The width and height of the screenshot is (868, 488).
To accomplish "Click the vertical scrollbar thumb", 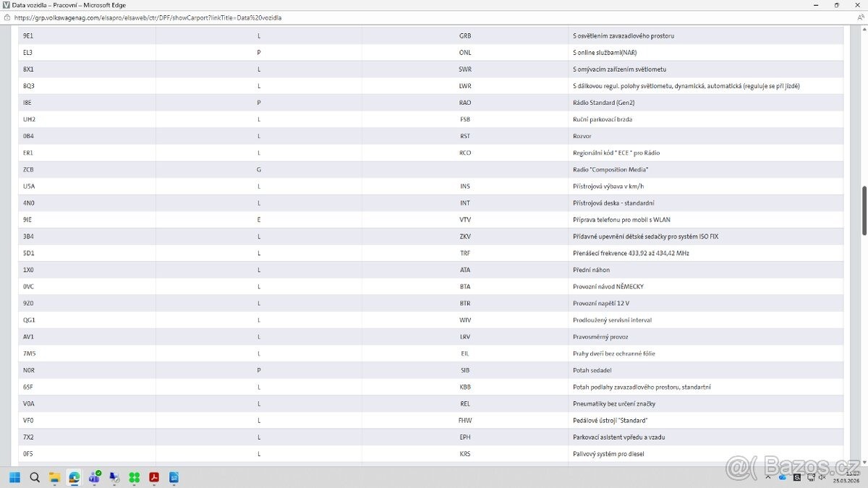I will 864,210.
